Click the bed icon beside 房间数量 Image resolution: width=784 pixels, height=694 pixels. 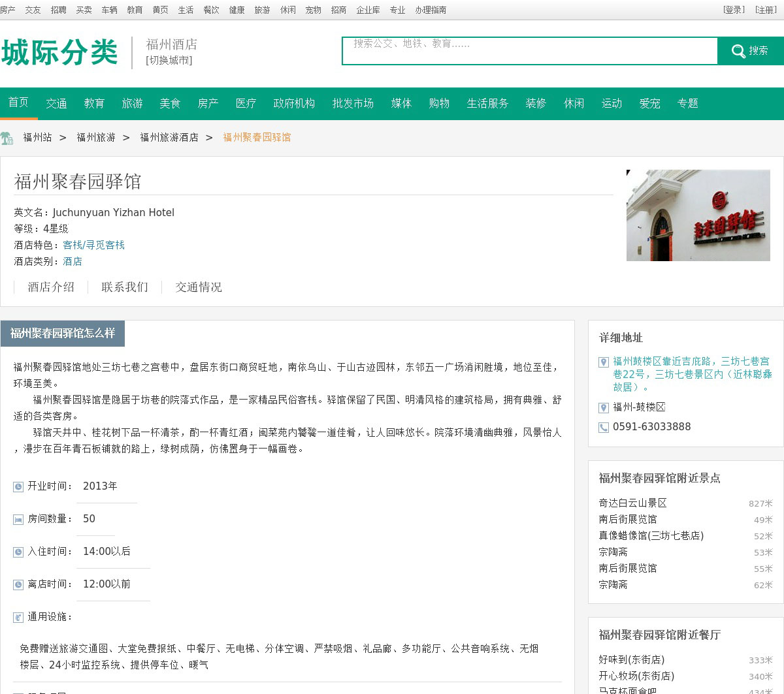(x=18, y=520)
